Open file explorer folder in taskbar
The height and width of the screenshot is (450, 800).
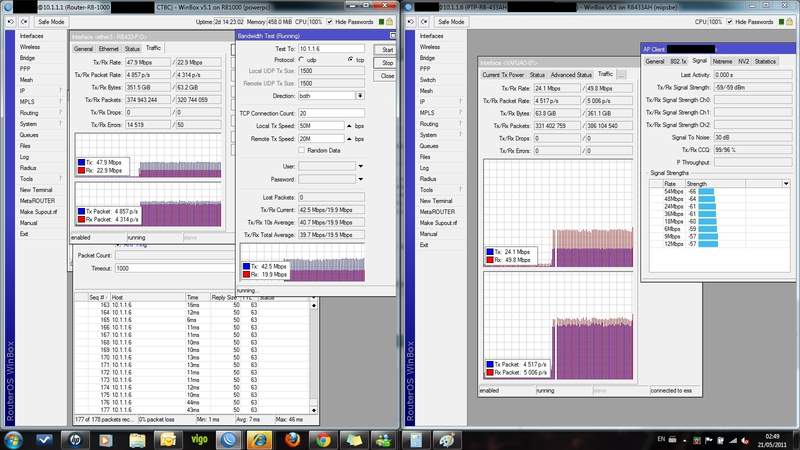[137, 440]
